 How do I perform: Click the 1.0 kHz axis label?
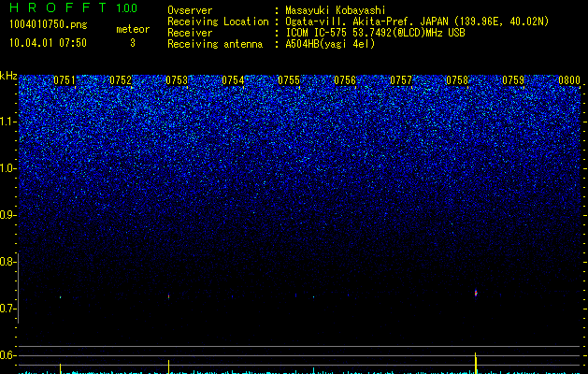8,168
